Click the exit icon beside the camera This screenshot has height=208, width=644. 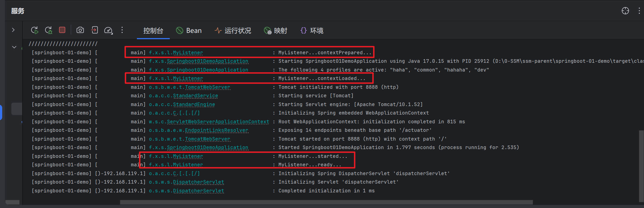[x=94, y=30]
